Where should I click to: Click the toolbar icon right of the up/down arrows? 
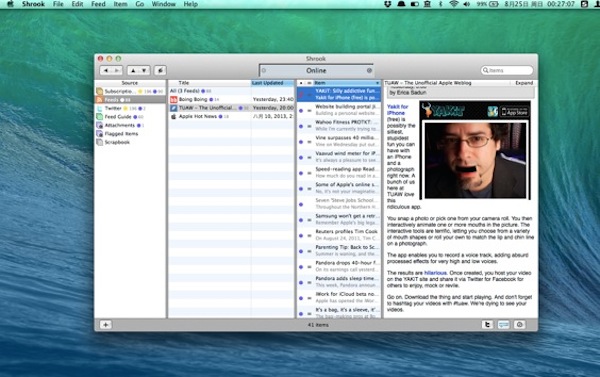(x=160, y=70)
